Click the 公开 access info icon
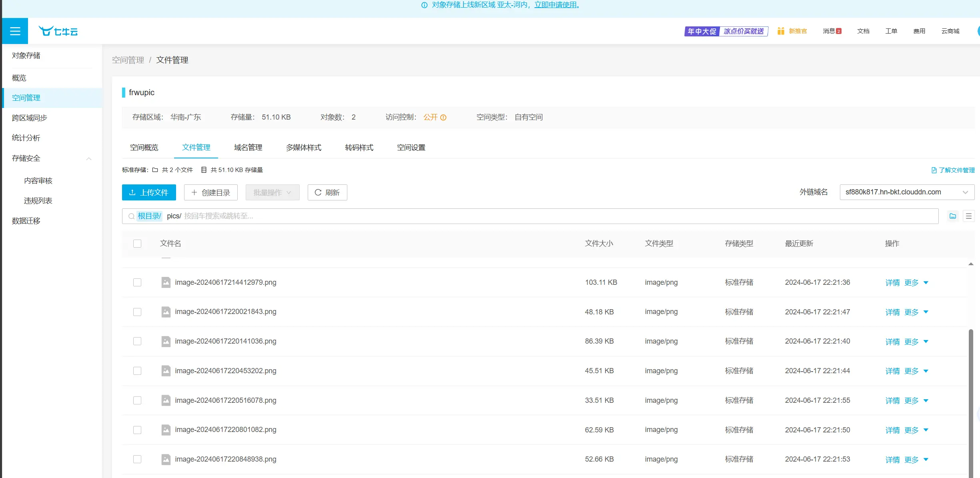Screen dimensions: 980x478 pyautogui.click(x=443, y=118)
